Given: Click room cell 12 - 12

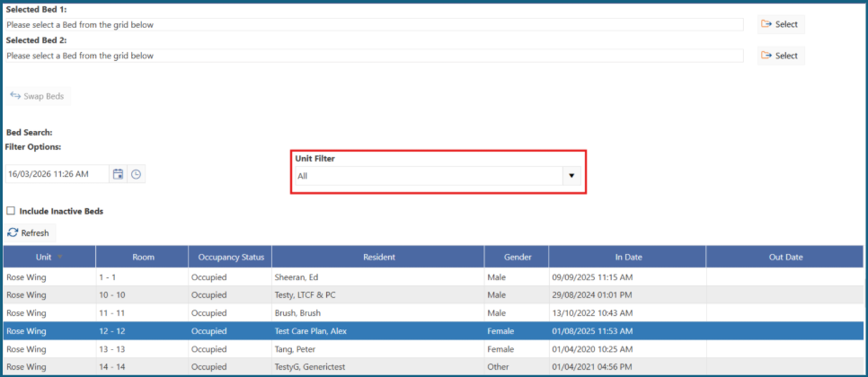Looking at the screenshot, I should (x=142, y=331).
